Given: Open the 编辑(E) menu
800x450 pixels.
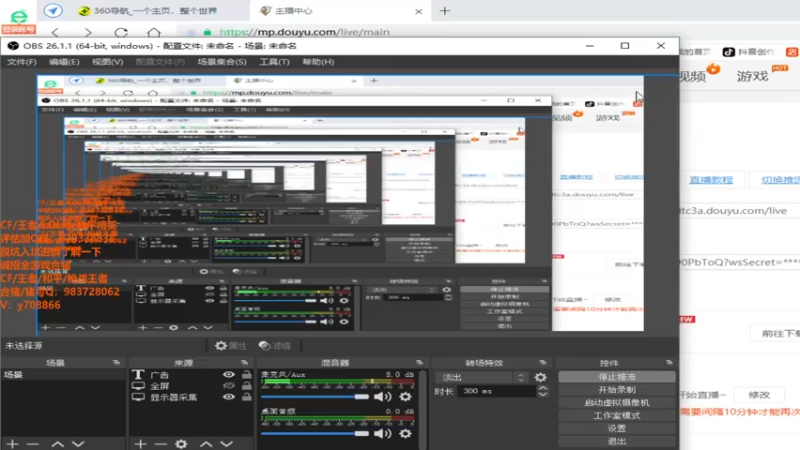Looking at the screenshot, I should (64, 62).
